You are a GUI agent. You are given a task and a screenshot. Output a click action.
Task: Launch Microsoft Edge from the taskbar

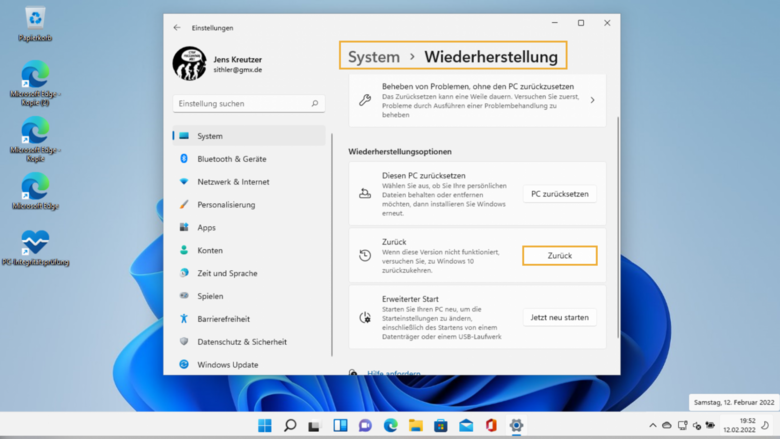click(390, 426)
